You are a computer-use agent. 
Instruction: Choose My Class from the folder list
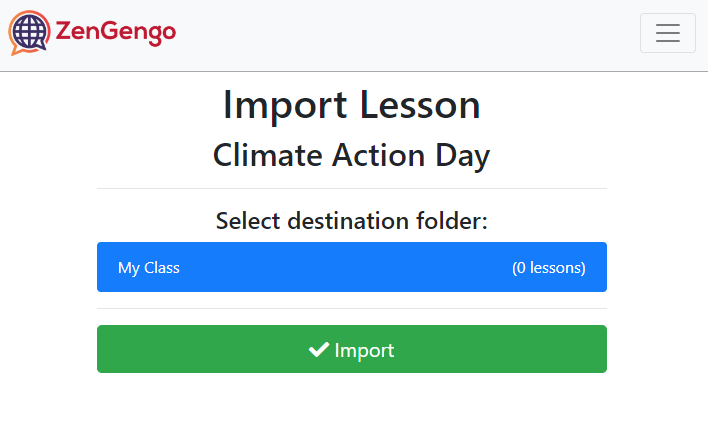click(352, 267)
